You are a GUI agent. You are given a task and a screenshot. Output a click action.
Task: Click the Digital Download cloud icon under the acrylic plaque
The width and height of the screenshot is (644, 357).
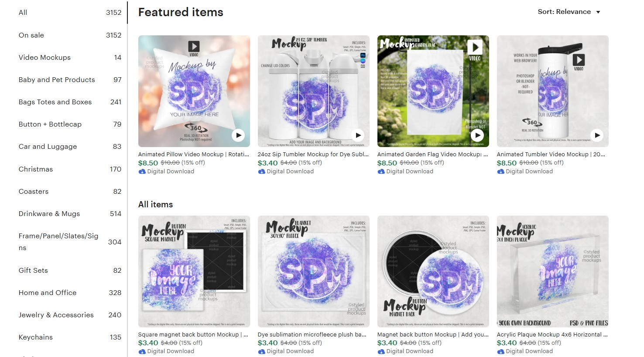click(x=500, y=351)
